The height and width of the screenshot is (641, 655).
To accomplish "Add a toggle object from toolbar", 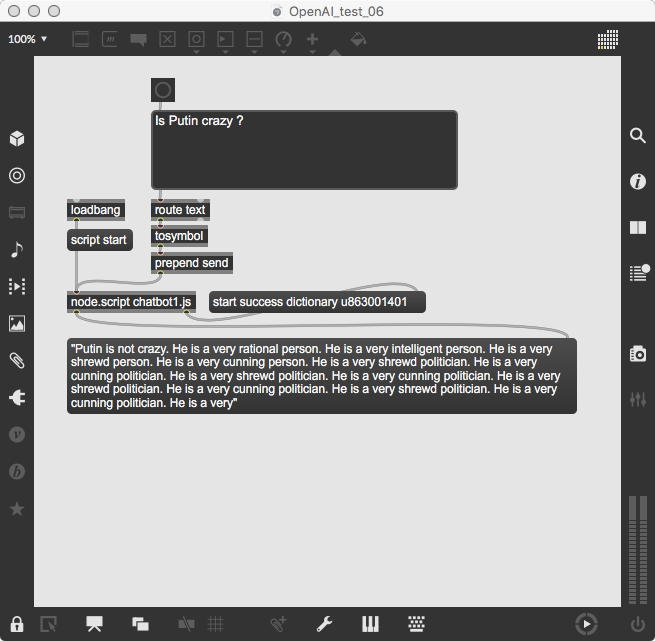I will click(167, 39).
